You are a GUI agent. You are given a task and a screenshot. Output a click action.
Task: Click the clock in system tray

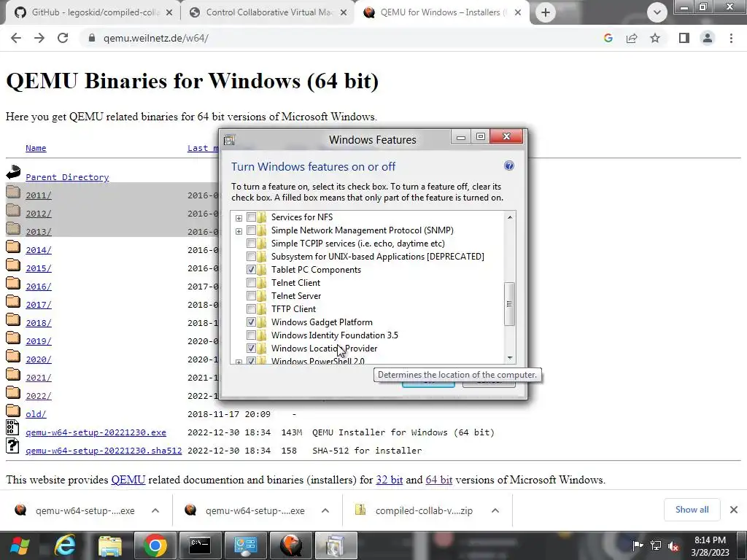(710, 546)
